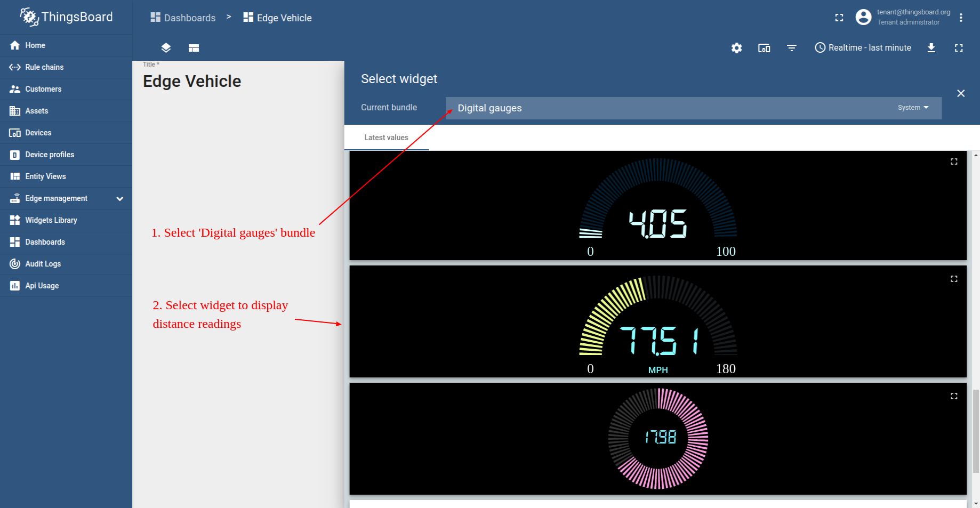Click the Device profiles icon
The image size is (980, 508).
pos(15,155)
